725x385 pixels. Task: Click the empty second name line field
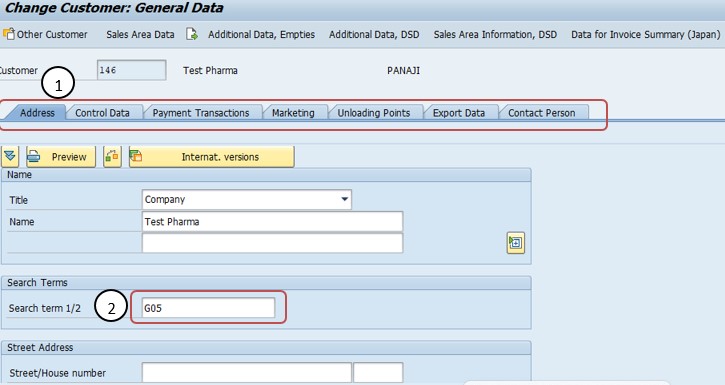(x=272, y=243)
